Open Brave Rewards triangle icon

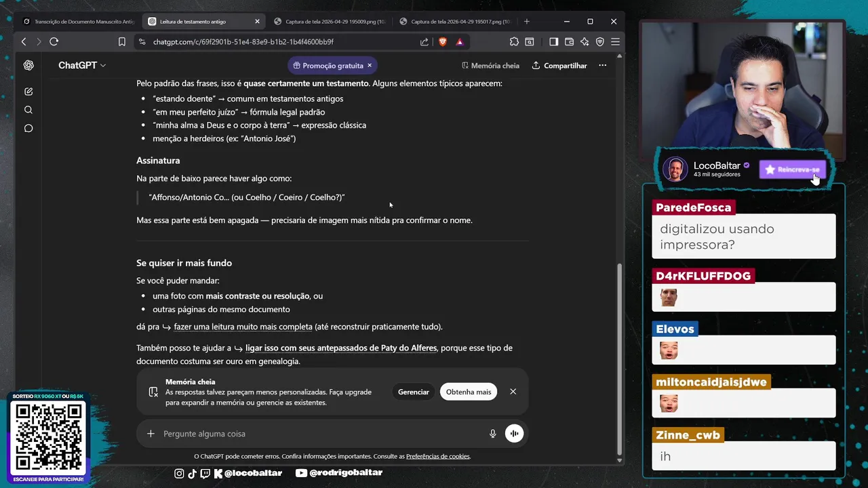460,41
